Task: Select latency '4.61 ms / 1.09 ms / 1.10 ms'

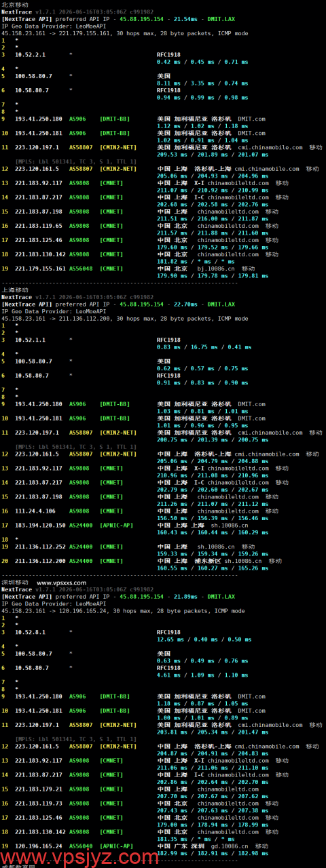Action: tap(202, 674)
